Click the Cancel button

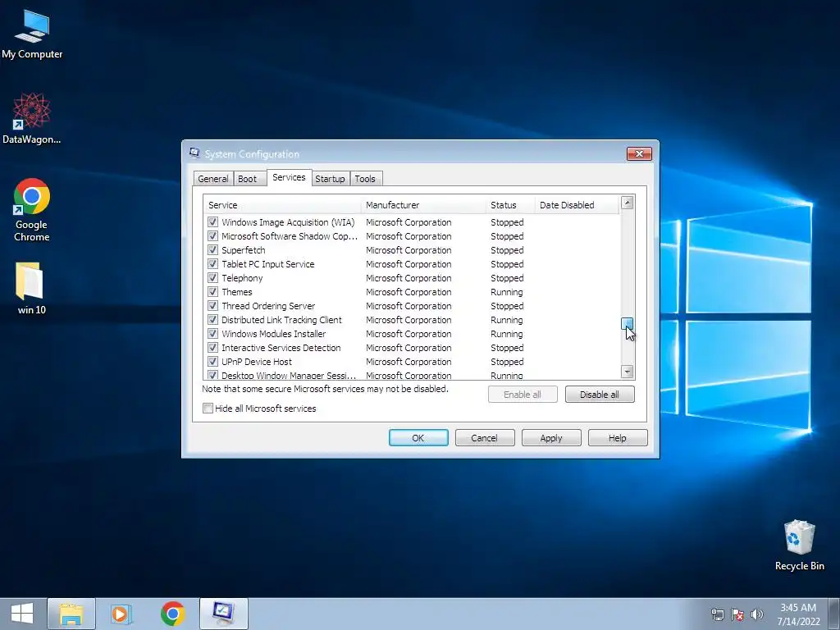[x=485, y=438]
